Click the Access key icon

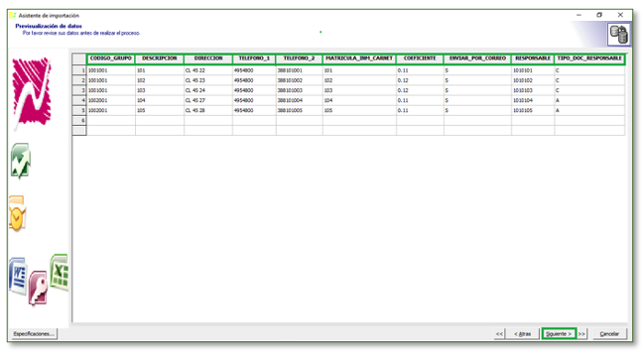pos(38,288)
